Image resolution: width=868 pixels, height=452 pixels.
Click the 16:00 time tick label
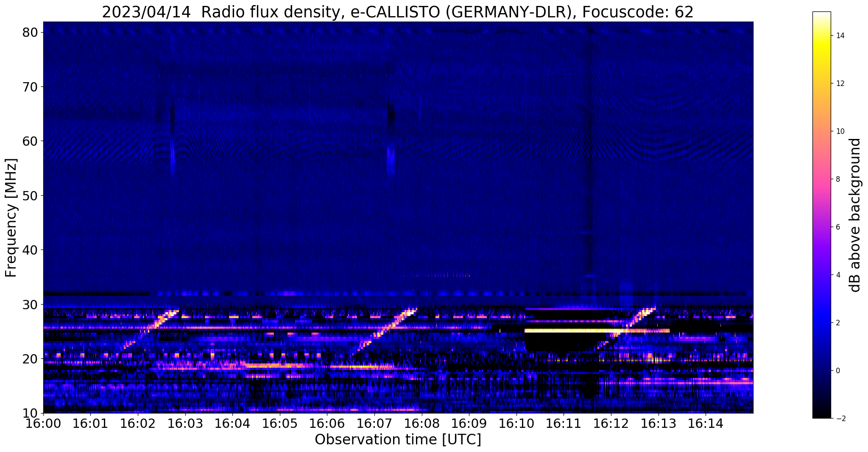(43, 423)
